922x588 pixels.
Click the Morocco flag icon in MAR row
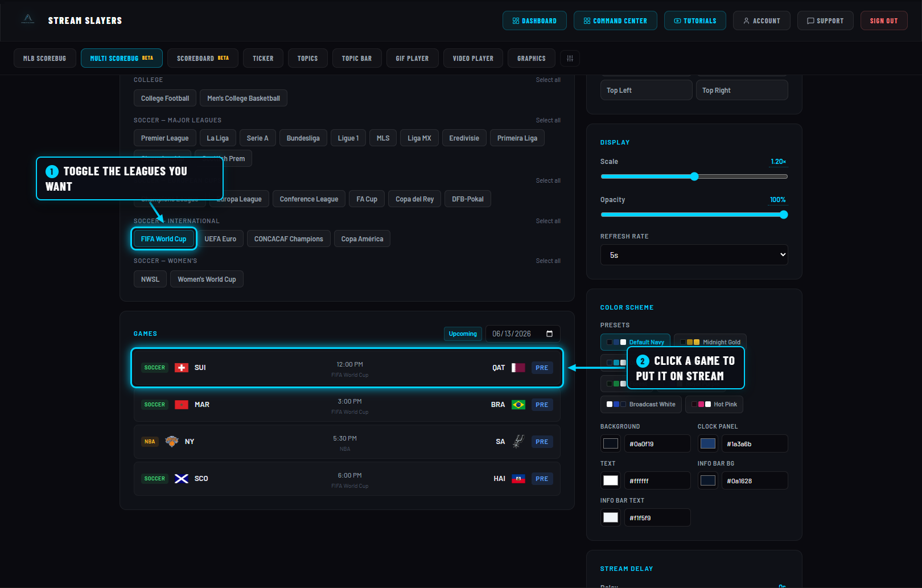tap(182, 405)
